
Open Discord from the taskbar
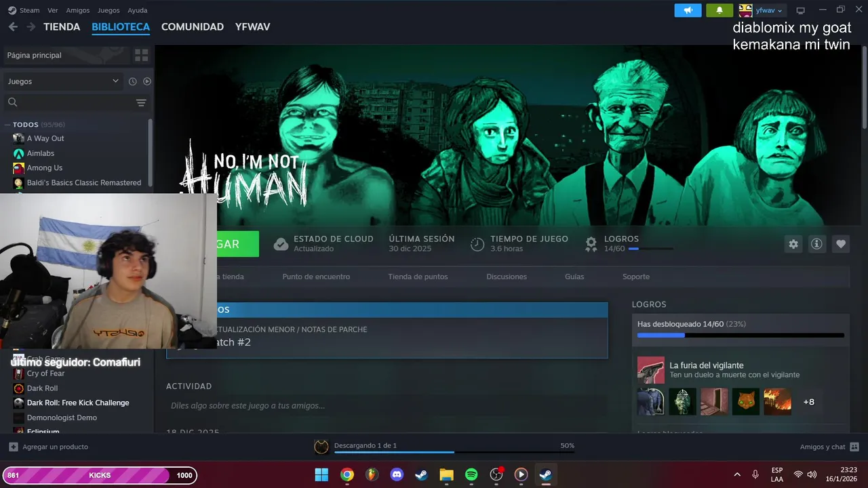pos(397,474)
